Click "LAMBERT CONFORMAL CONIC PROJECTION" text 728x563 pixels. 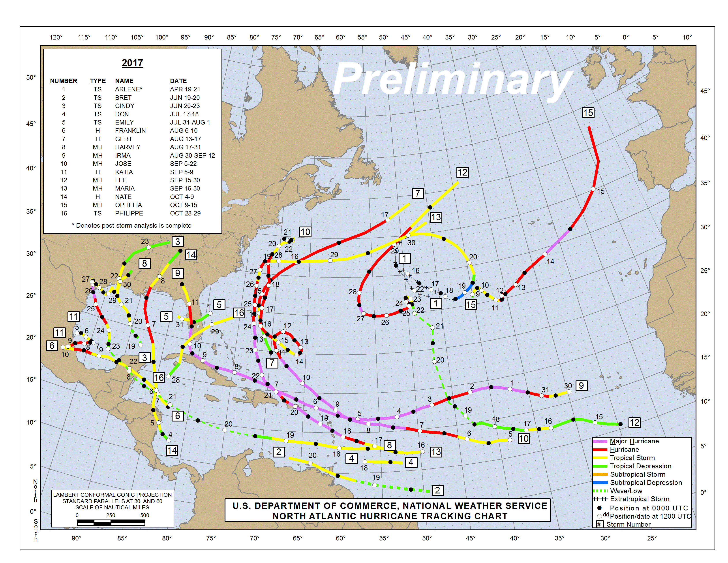pyautogui.click(x=112, y=495)
